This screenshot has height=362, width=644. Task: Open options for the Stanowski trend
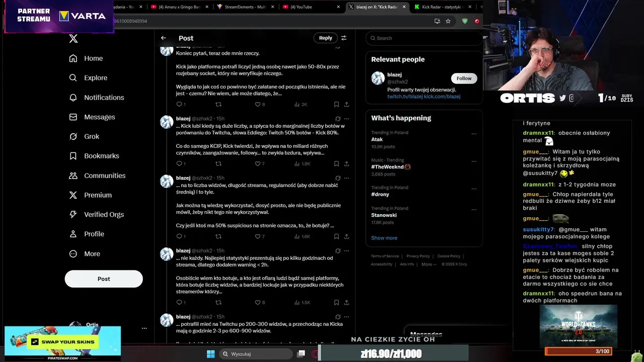[474, 209]
